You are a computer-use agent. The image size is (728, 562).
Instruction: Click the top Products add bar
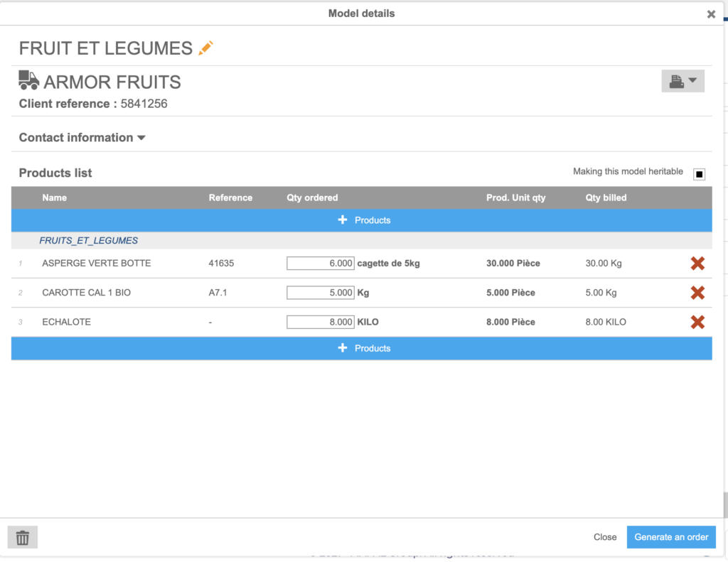(362, 220)
